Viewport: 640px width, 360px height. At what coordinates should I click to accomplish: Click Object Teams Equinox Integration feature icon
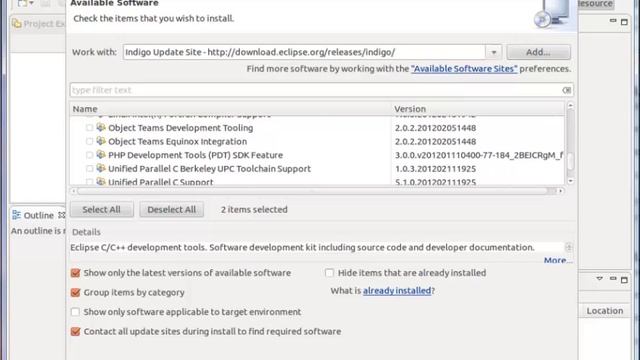tap(101, 141)
